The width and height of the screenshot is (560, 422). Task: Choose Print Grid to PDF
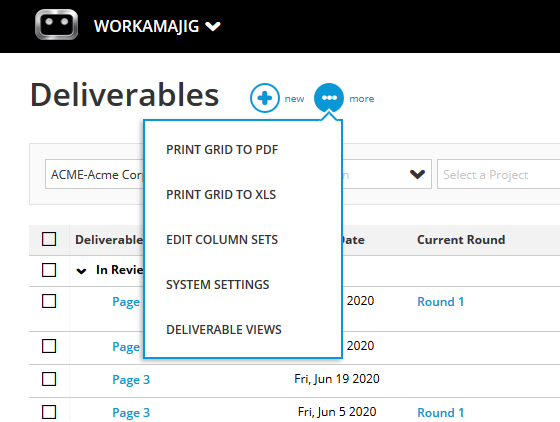(222, 150)
